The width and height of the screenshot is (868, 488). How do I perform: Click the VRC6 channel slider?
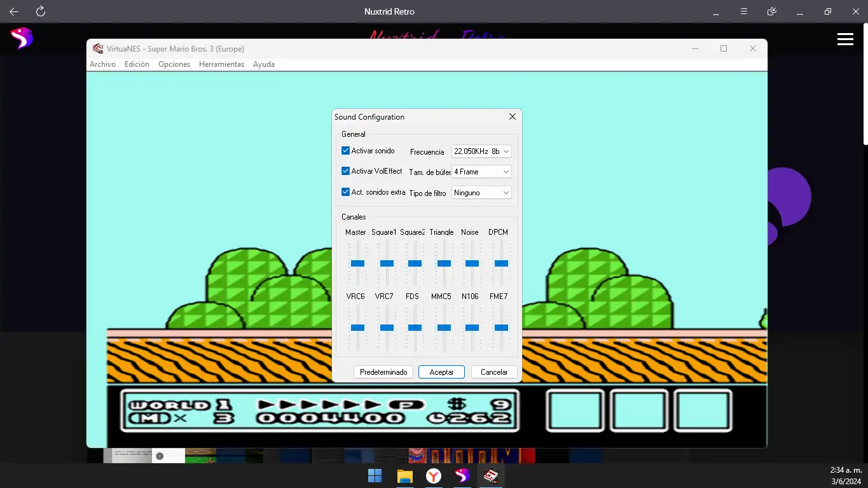pyautogui.click(x=357, y=328)
